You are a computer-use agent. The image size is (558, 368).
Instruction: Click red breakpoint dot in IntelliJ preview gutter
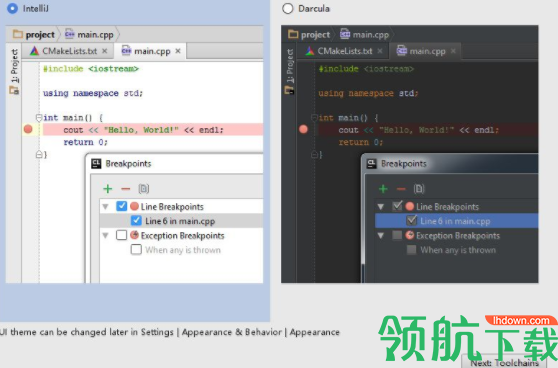coord(28,129)
